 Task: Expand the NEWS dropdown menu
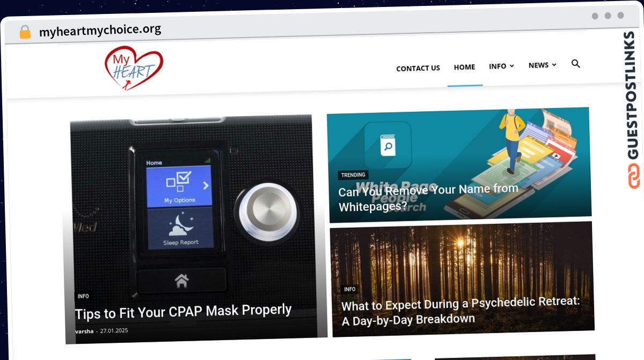click(542, 65)
